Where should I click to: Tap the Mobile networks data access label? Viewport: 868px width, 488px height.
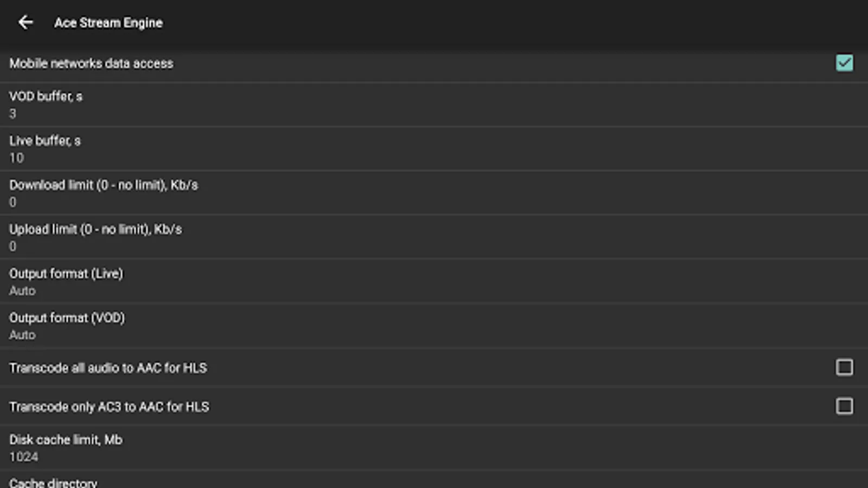point(91,63)
